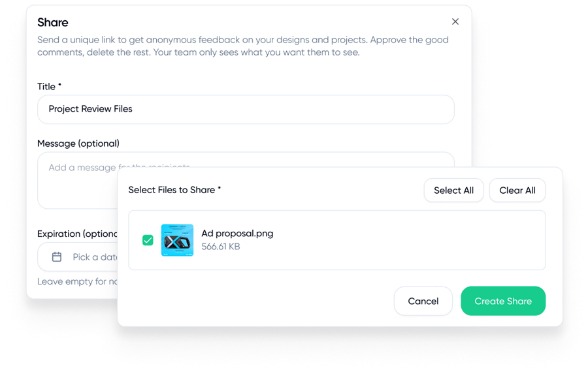Focus the Title input field
588x372 pixels.
(x=246, y=109)
